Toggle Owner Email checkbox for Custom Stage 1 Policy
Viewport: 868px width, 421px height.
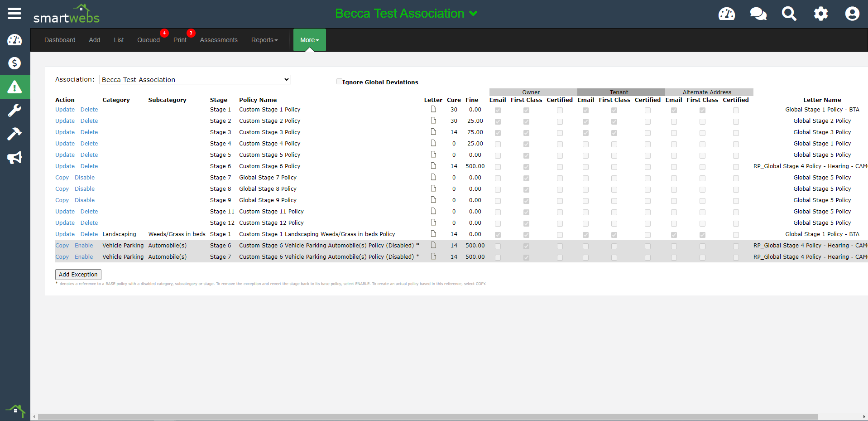point(498,110)
